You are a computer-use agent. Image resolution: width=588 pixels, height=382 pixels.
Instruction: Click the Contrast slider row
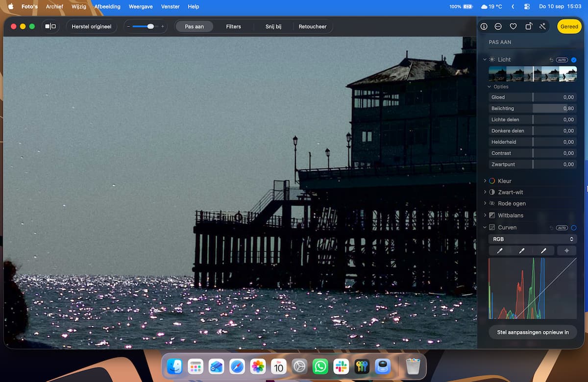533,153
